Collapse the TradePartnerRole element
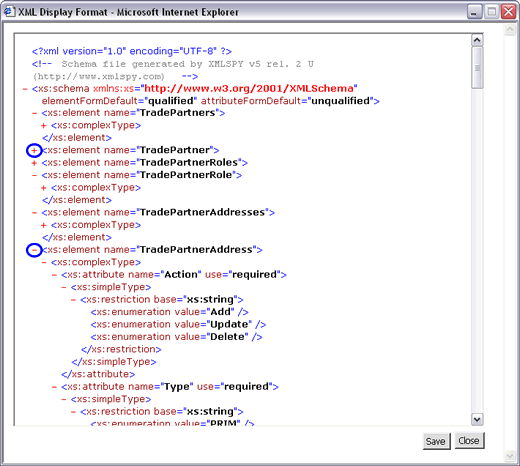The width and height of the screenshot is (520, 466). tap(34, 175)
